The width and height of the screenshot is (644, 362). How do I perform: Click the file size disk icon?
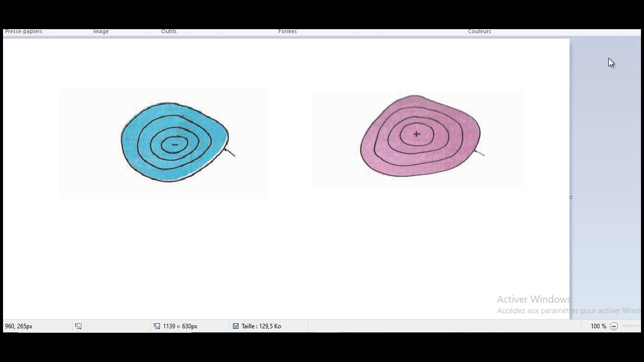pyautogui.click(x=235, y=326)
